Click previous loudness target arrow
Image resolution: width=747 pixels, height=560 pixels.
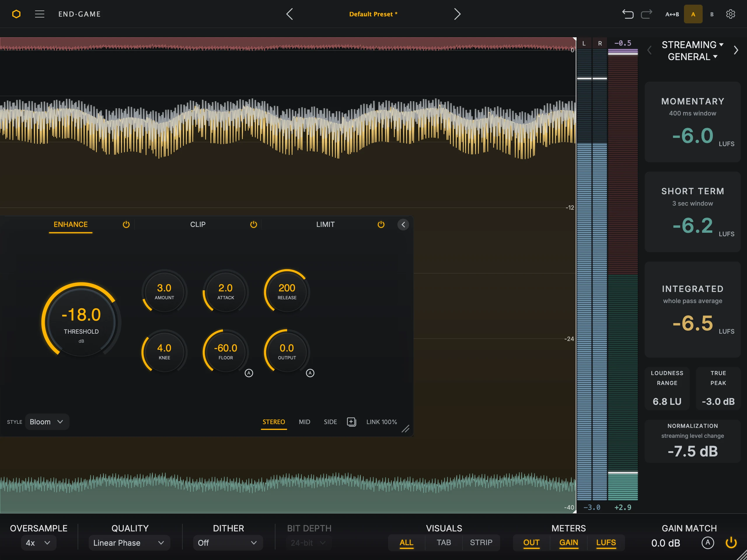[x=649, y=50]
